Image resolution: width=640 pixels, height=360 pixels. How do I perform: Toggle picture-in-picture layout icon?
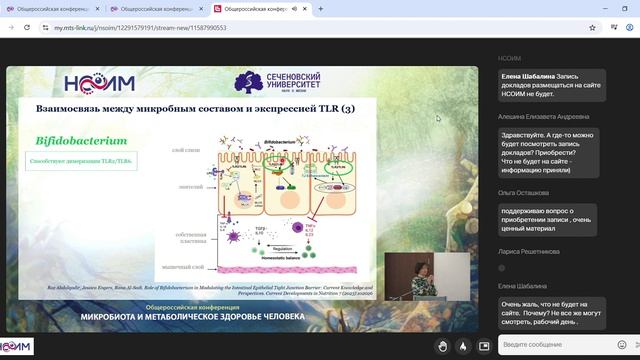(x=484, y=346)
